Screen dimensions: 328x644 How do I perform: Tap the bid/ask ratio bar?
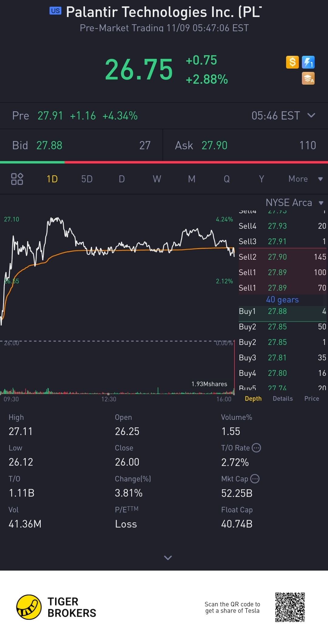tap(164, 162)
